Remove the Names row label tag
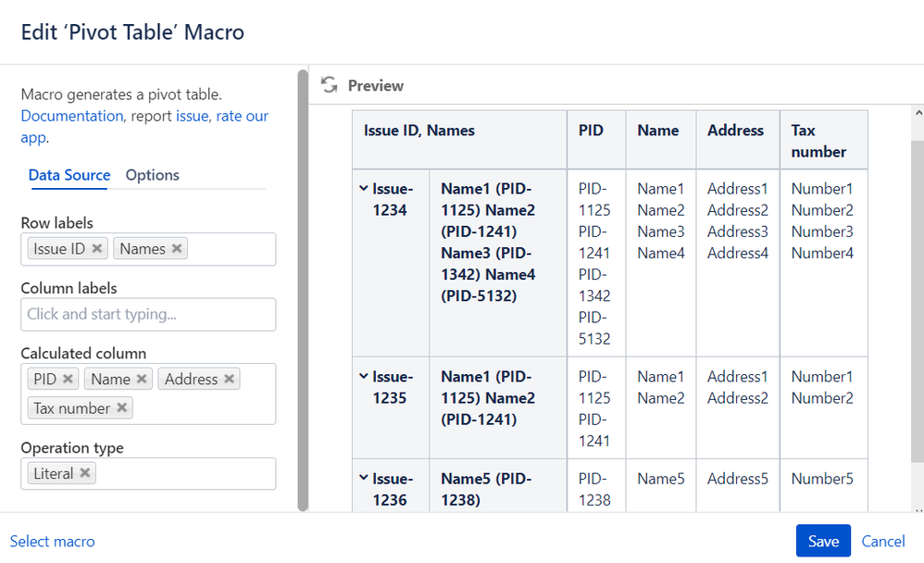This screenshot has width=924, height=563. pos(177,249)
